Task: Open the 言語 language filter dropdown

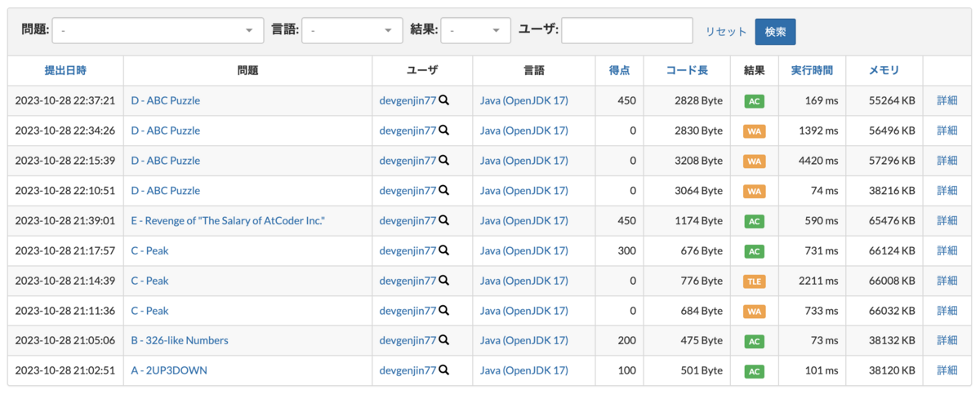Action: tap(352, 30)
